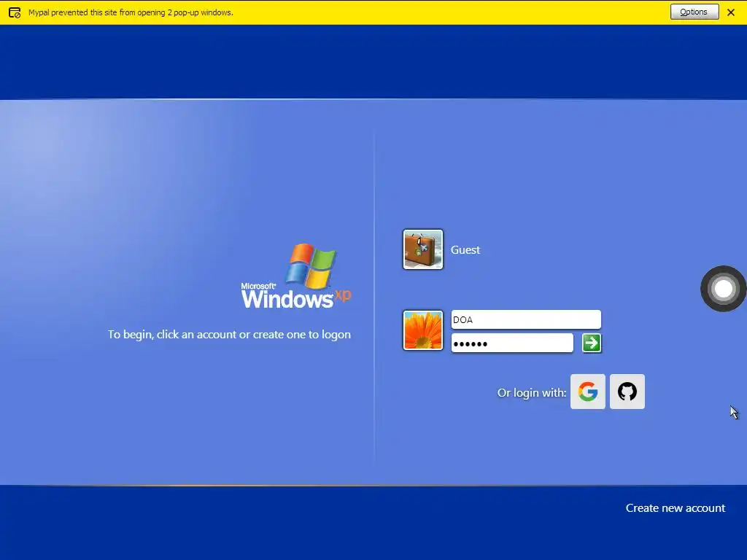Image resolution: width=747 pixels, height=560 pixels.
Task: Click 'To begin, click an account' text
Action: (229, 335)
